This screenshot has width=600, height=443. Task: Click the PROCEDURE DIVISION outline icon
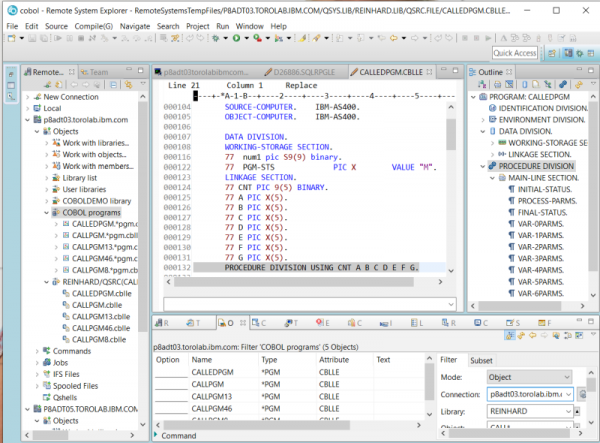(492, 166)
